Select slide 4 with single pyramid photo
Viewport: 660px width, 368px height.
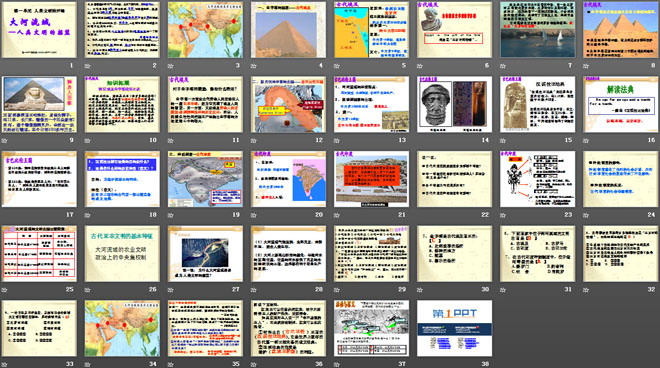(288, 30)
